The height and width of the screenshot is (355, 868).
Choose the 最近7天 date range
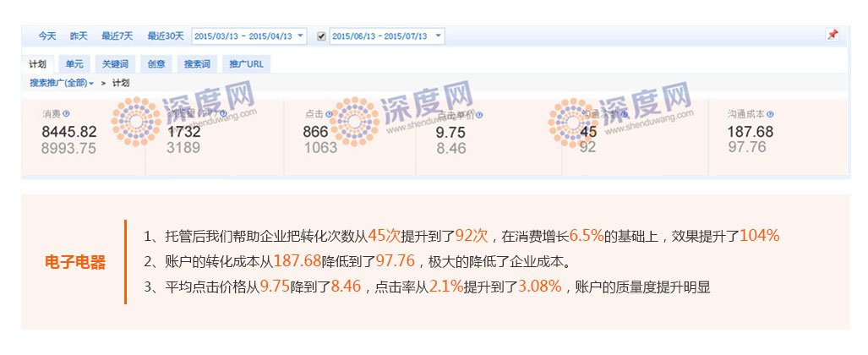[x=117, y=36]
